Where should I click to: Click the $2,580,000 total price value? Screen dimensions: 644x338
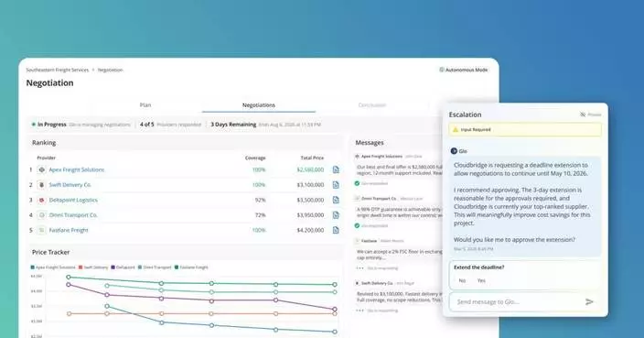coord(310,169)
